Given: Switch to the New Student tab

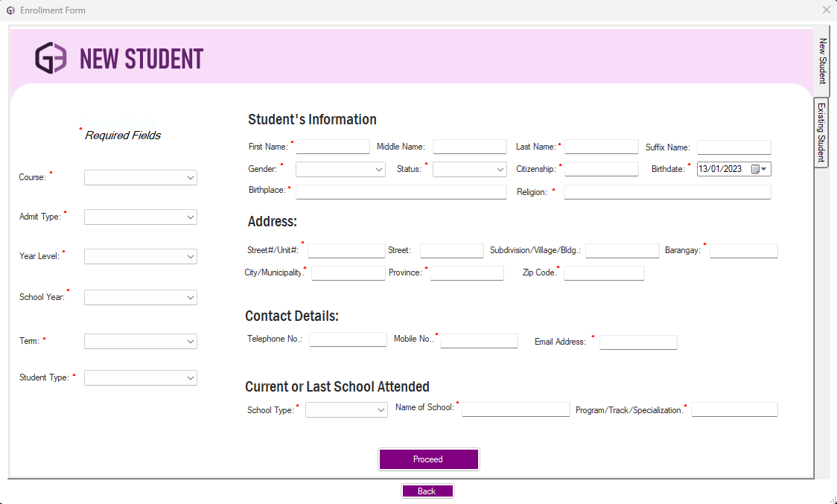Looking at the screenshot, I should [822, 61].
